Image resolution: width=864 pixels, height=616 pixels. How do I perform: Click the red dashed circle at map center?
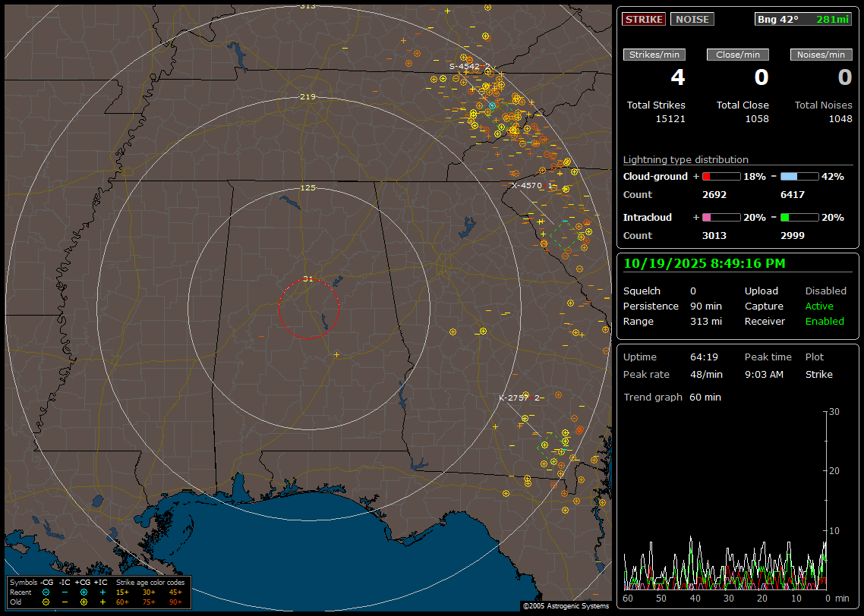pyautogui.click(x=308, y=309)
